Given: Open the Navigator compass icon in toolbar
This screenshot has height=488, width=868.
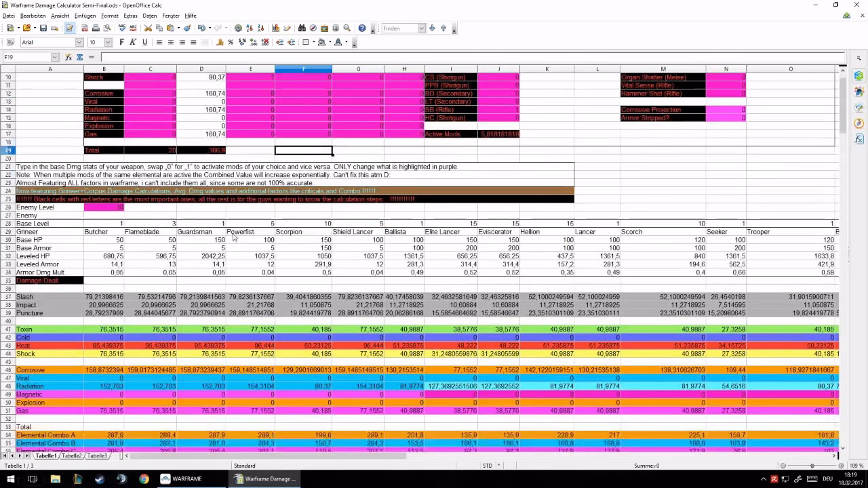Looking at the screenshot, I should (x=313, y=28).
